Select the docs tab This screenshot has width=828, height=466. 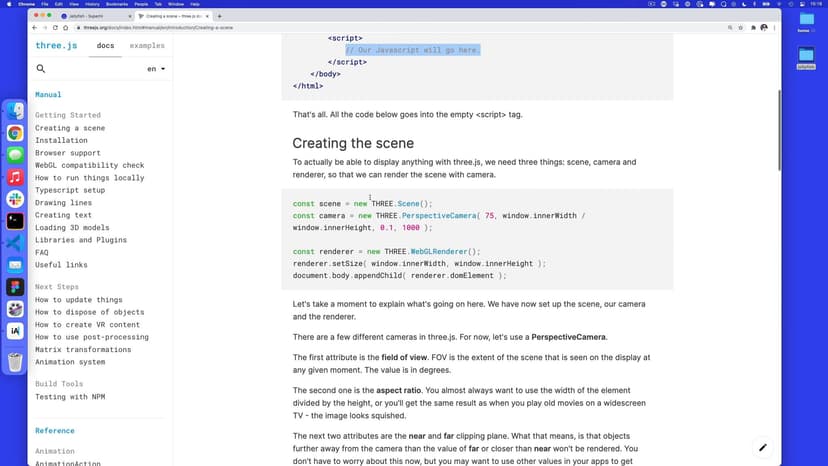[x=105, y=46]
